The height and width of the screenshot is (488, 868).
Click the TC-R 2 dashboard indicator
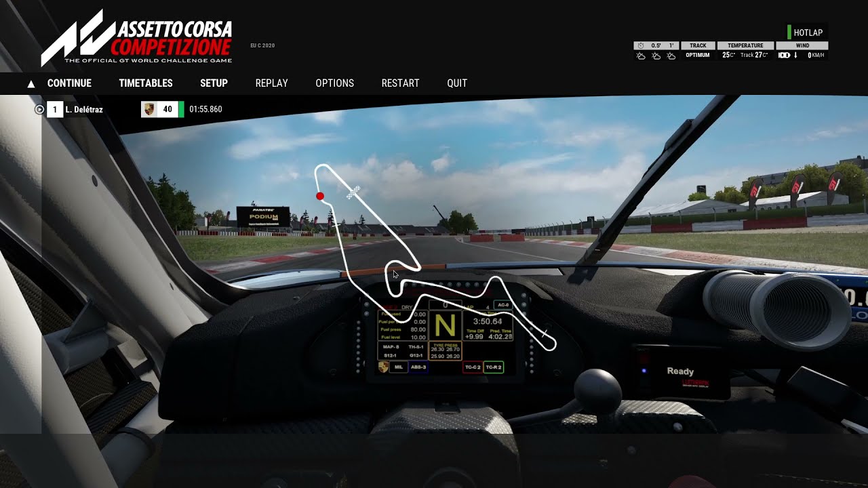pos(494,367)
